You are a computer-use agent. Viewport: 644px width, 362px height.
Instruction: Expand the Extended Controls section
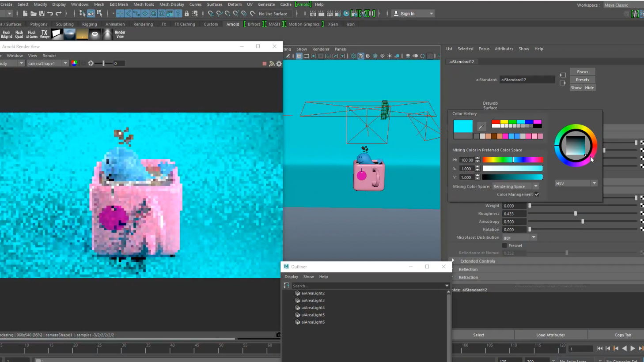coord(477,261)
